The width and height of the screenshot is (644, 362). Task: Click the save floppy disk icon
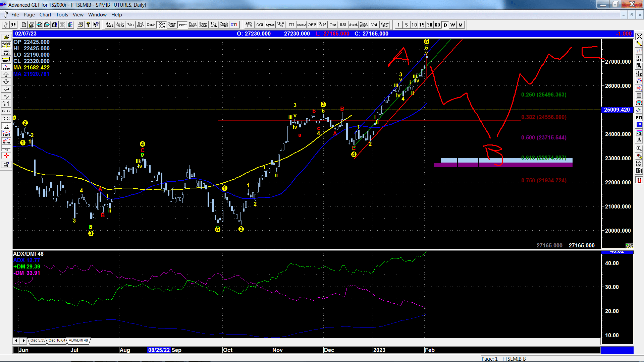point(32,25)
